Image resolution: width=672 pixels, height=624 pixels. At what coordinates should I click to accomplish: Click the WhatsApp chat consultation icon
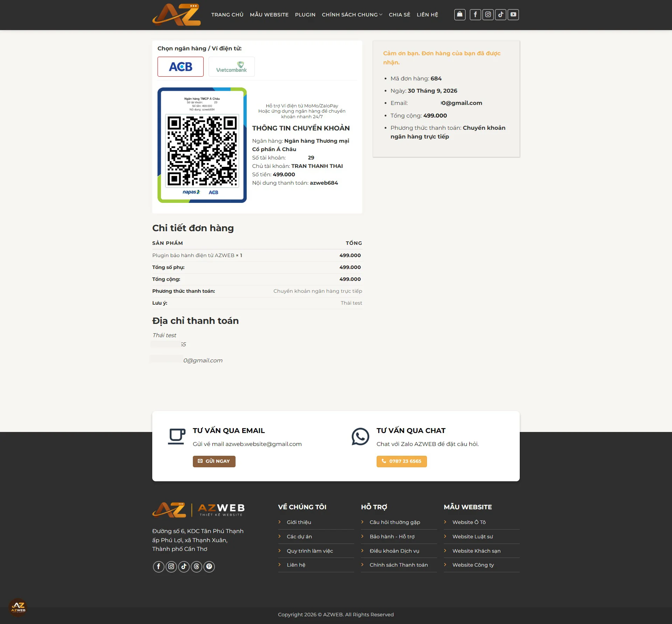(x=360, y=436)
